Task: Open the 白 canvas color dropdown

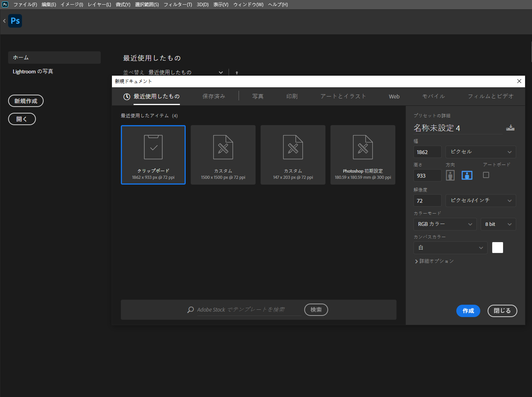Action: (450, 248)
